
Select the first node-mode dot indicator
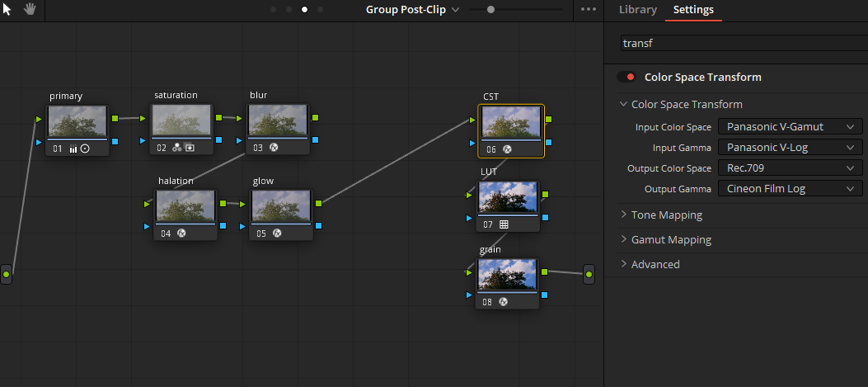(x=274, y=9)
